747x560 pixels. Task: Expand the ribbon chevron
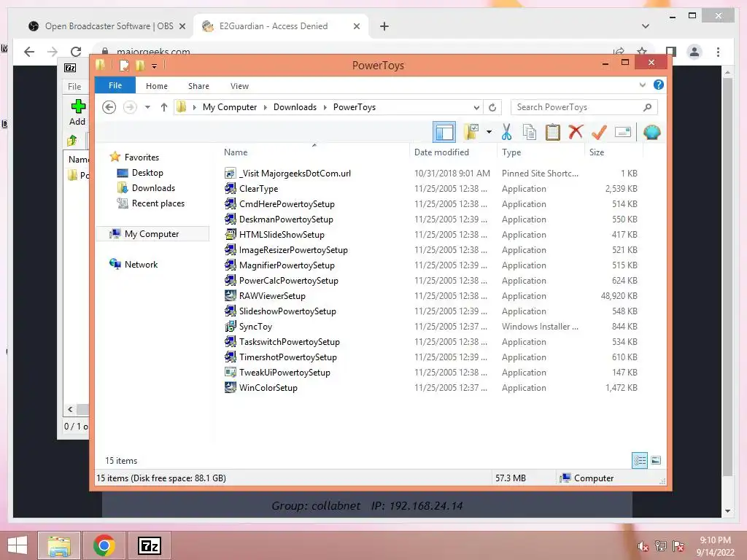point(642,85)
